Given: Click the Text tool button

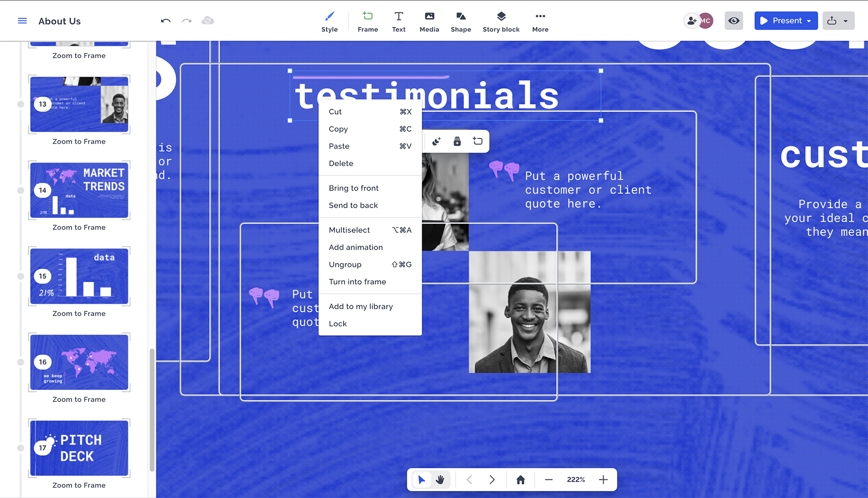Looking at the screenshot, I should [398, 21].
